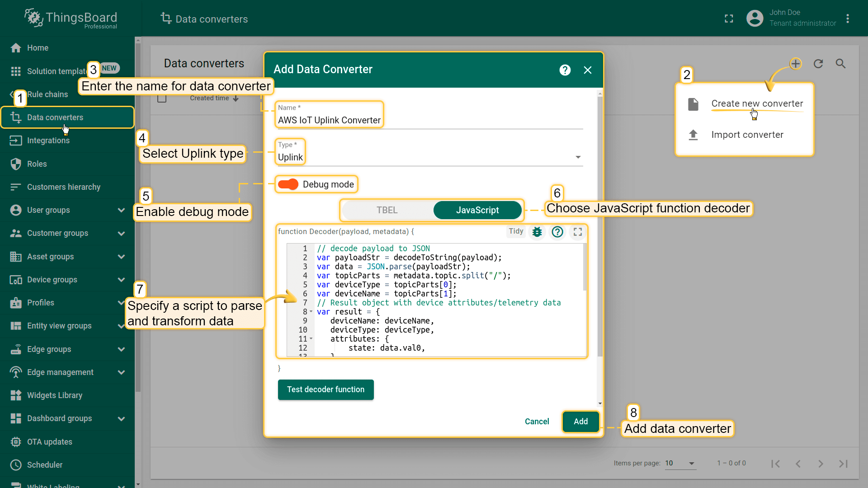
Task: Click the Name input field
Action: pos(429,120)
